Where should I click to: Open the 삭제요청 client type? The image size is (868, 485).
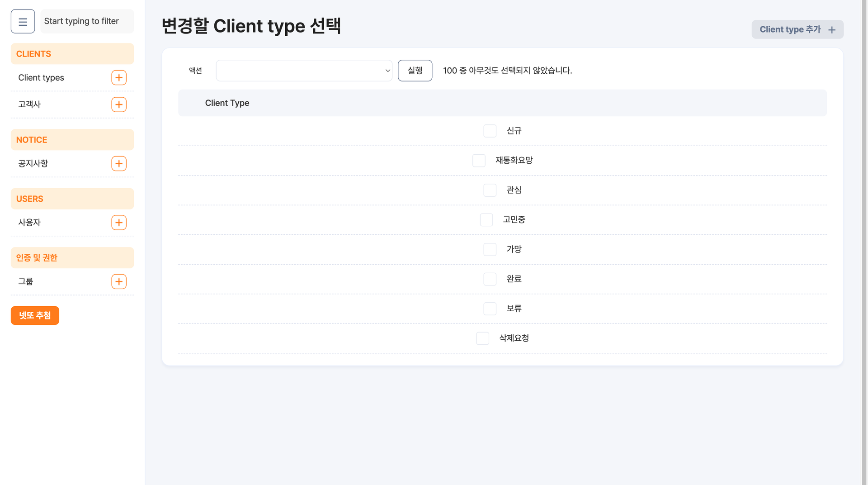(514, 338)
